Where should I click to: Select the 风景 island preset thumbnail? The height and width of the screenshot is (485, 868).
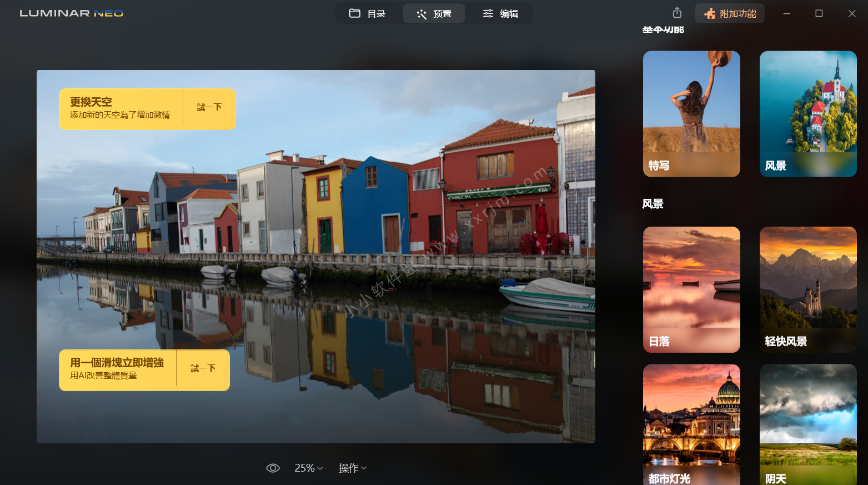tap(808, 114)
